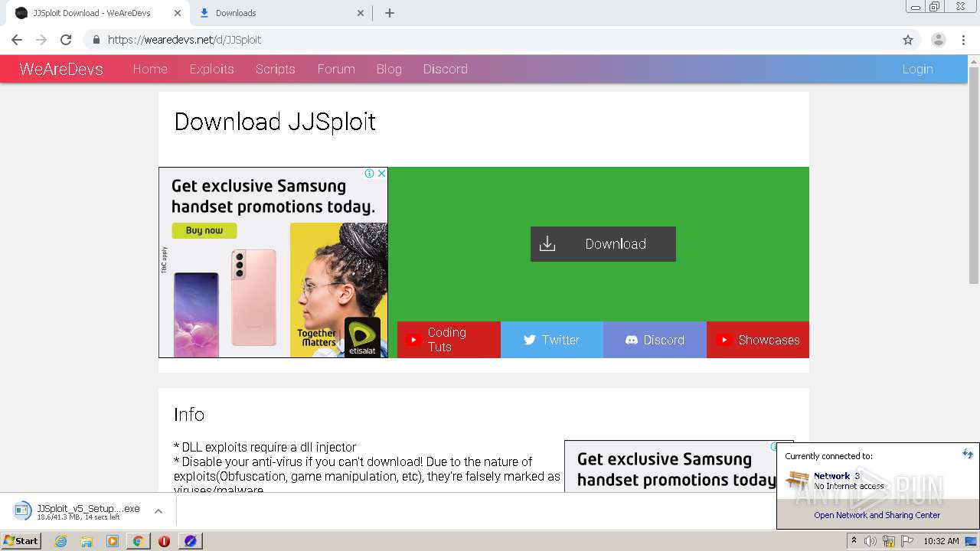
Task: Go back with browser back arrow
Action: (x=17, y=40)
